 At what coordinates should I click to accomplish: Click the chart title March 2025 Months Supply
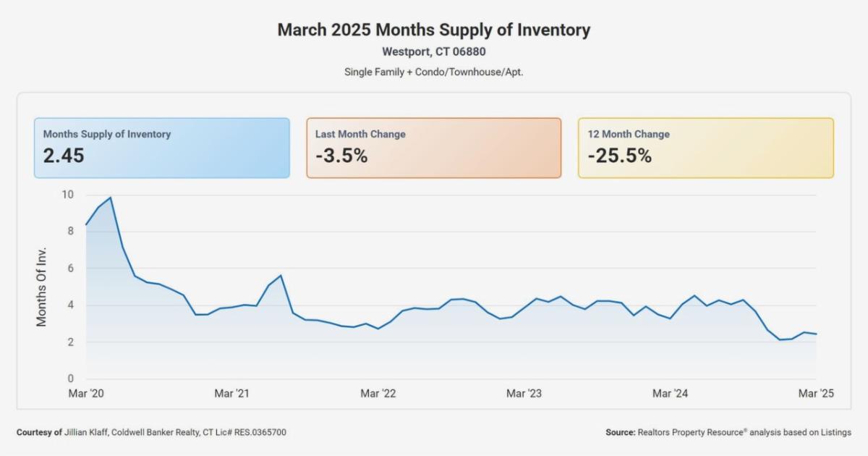[x=434, y=30]
